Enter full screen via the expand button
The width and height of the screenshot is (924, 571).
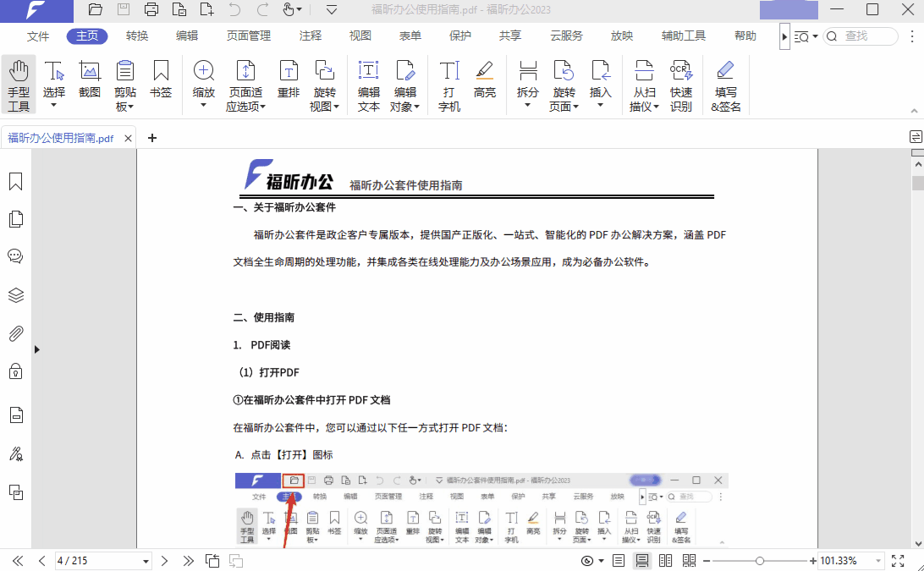[898, 560]
